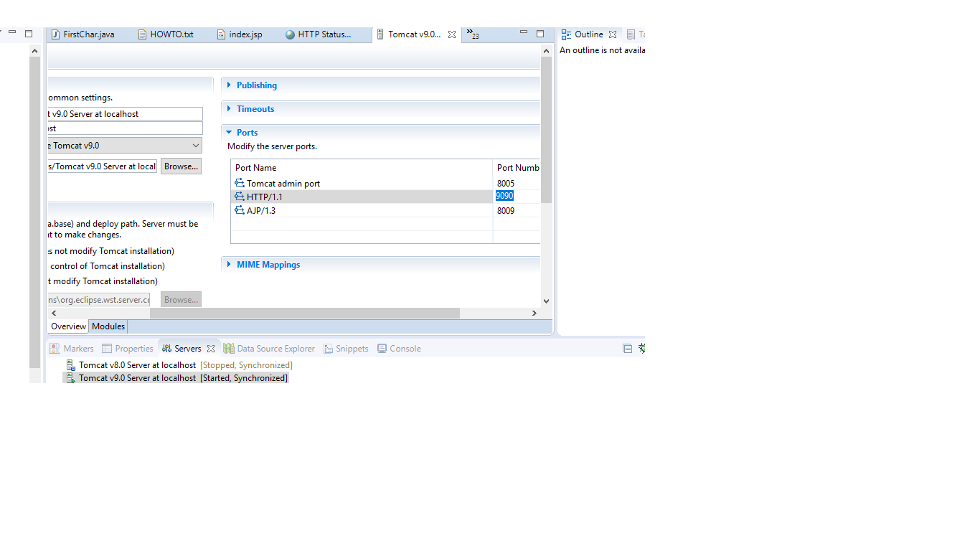Click the AJP/1.3 port row icon
This screenshot has width=980, height=551.
[x=240, y=210]
